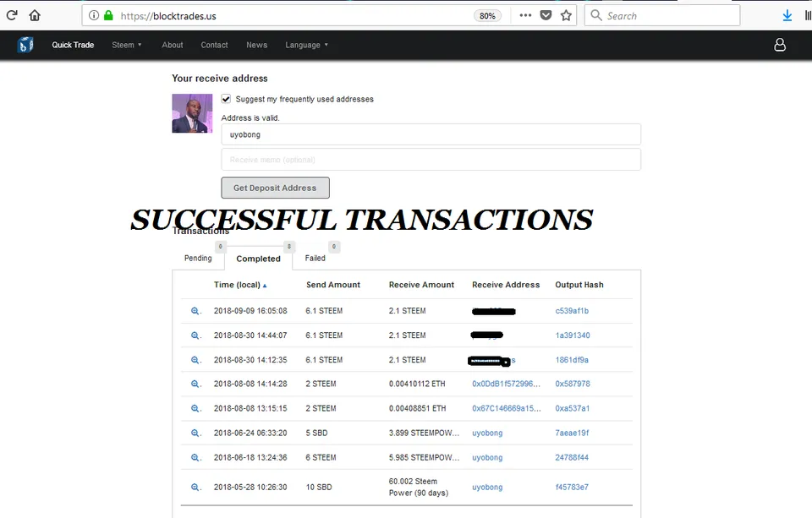Click the Receive Address column header
This screenshot has width=812, height=518.
(x=506, y=285)
